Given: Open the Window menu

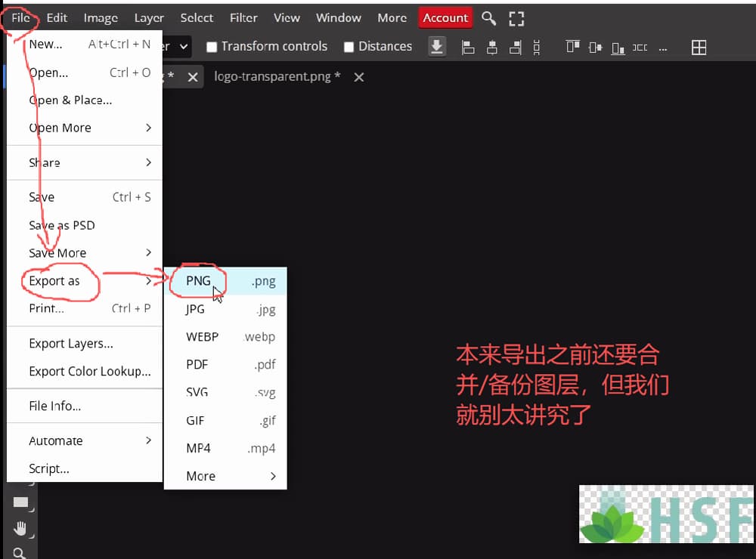Looking at the screenshot, I should [339, 18].
